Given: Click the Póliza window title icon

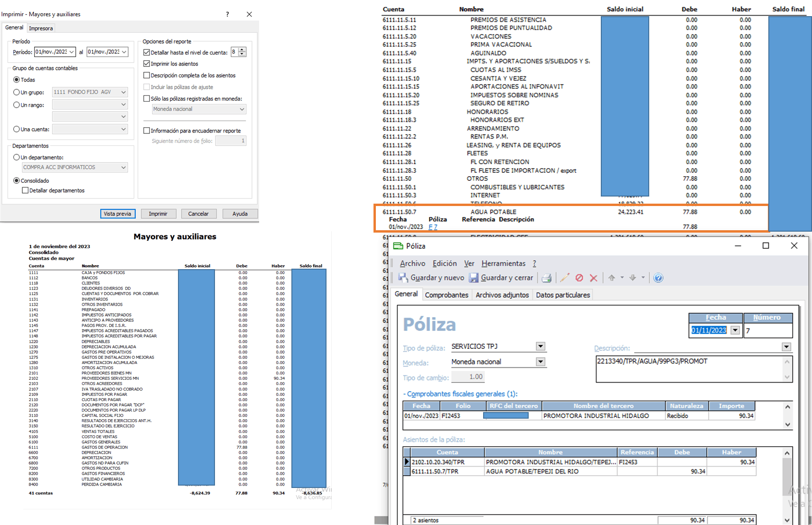Looking at the screenshot, I should pos(398,246).
